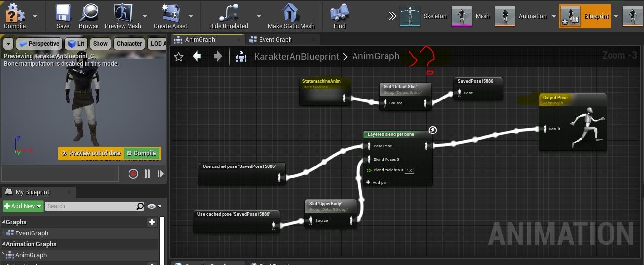Click Make Static Mesh icon

(291, 12)
